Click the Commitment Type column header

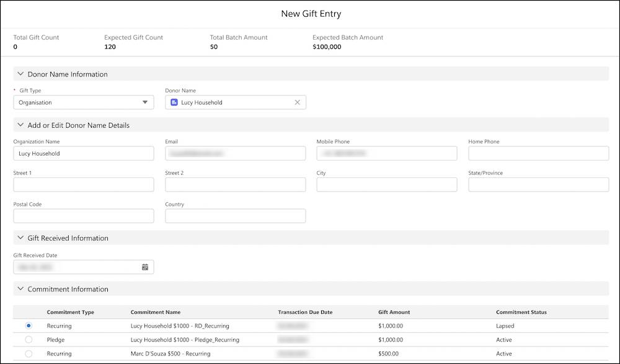71,312
